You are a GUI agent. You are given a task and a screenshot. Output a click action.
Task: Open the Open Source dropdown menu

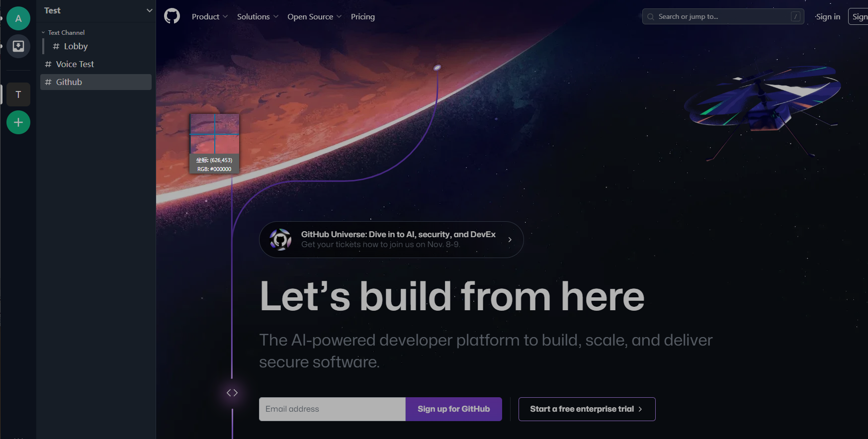(314, 16)
